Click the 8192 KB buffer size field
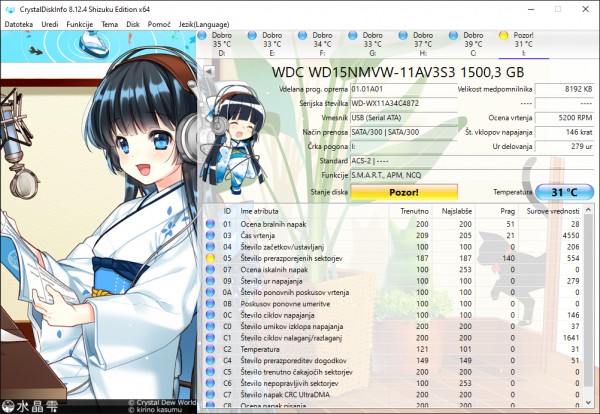 click(x=564, y=89)
